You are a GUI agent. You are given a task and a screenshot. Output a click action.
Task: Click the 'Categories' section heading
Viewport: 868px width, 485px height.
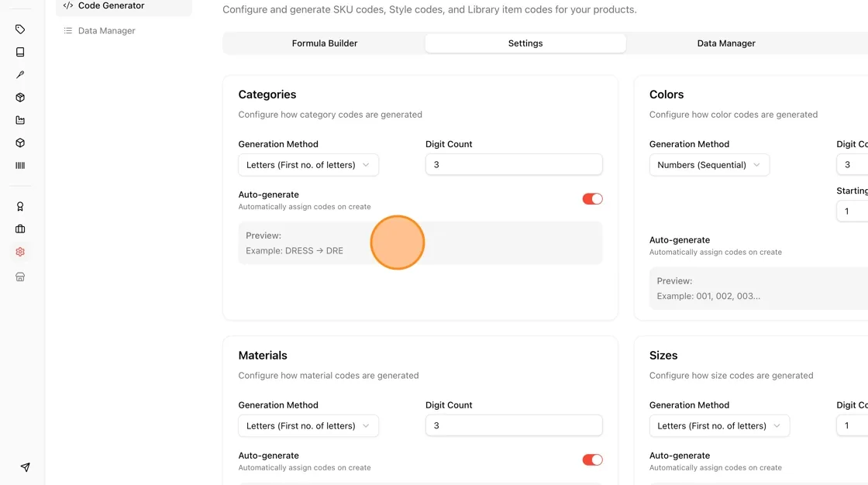click(267, 95)
